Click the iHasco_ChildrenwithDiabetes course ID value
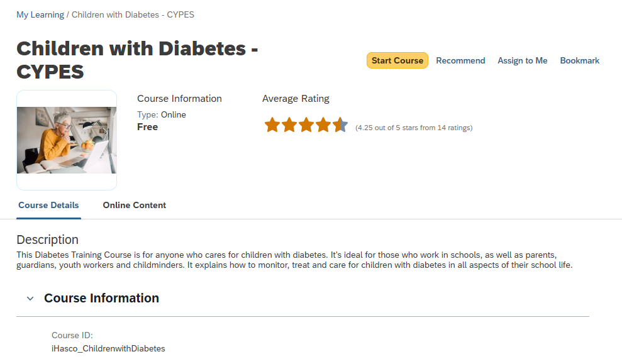Image resolution: width=622 pixels, height=364 pixels. click(x=108, y=348)
